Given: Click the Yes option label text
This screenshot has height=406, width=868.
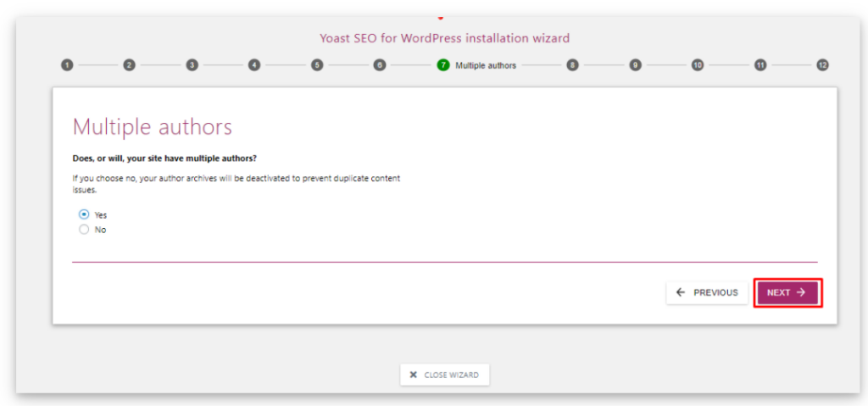Looking at the screenshot, I should pos(101,215).
